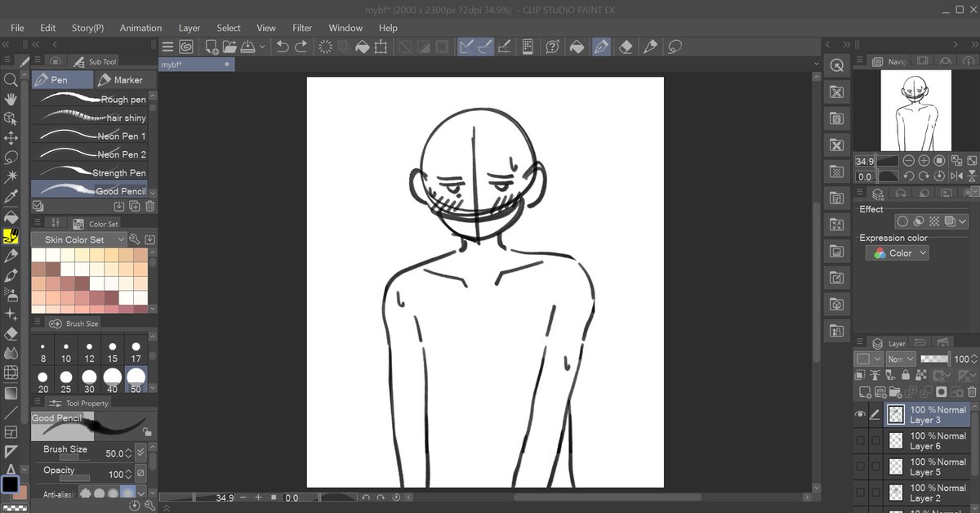This screenshot has width=980, height=513.
Task: Toggle visibility checkbox of Layer 5
Action: pyautogui.click(x=860, y=467)
